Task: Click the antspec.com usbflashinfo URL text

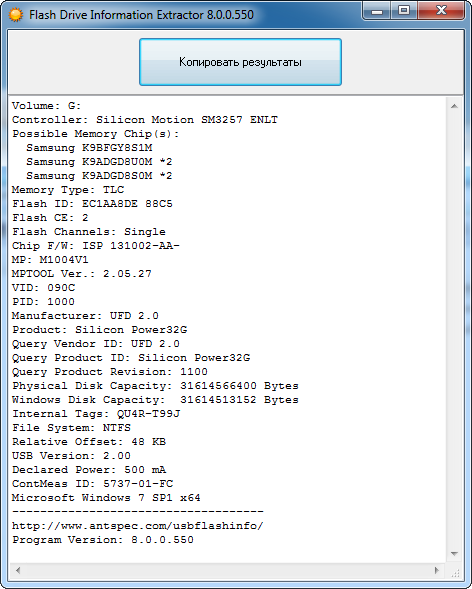Action: point(138,526)
